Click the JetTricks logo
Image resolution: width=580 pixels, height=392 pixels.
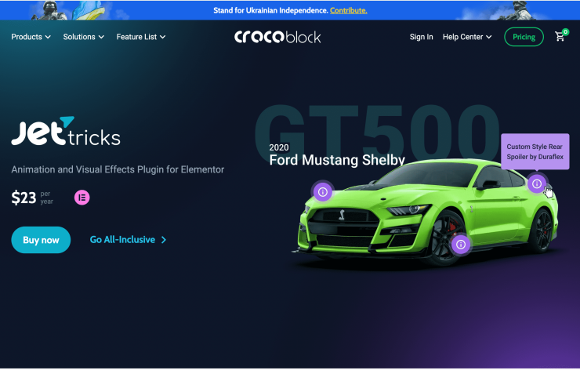(x=66, y=131)
